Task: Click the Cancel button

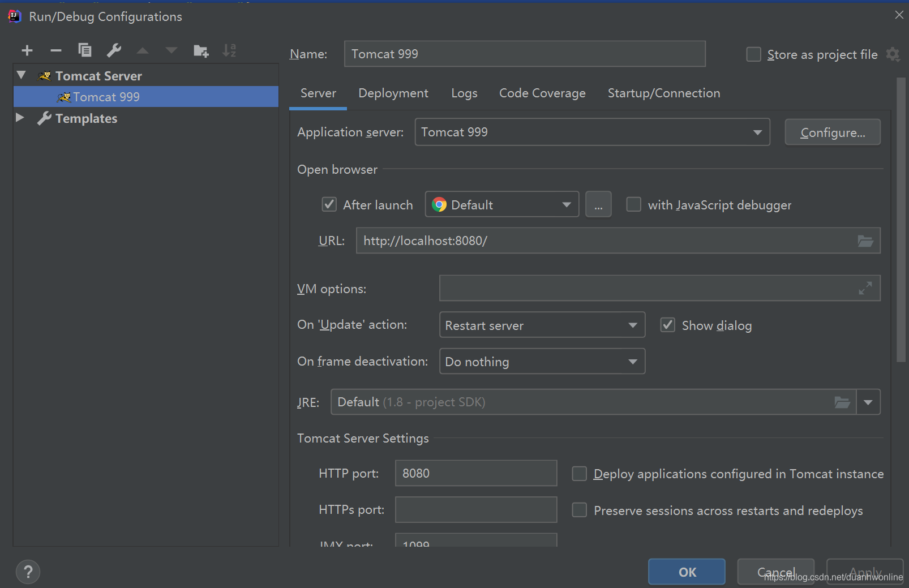Action: (x=775, y=572)
